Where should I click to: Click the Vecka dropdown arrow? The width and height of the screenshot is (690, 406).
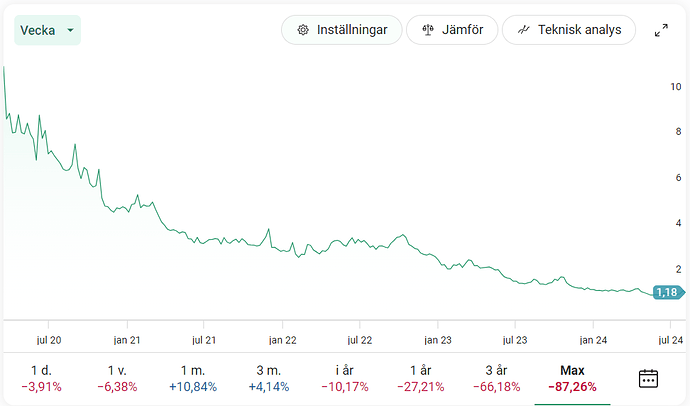tap(70, 30)
